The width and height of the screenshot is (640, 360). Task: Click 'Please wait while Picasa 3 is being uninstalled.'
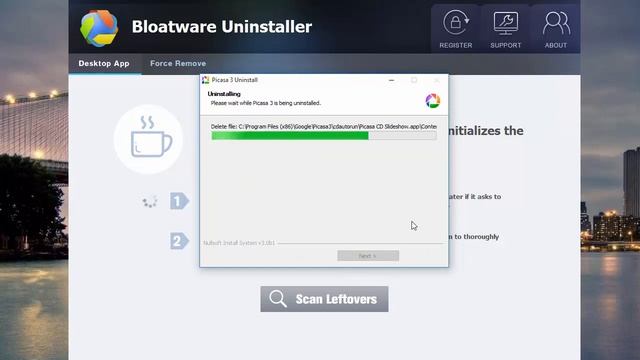266,103
